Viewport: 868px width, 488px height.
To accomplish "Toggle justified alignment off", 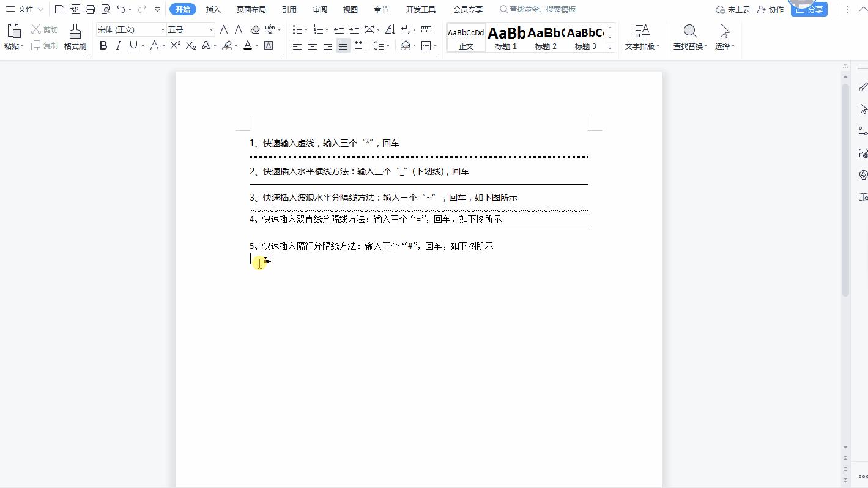I will pos(343,45).
